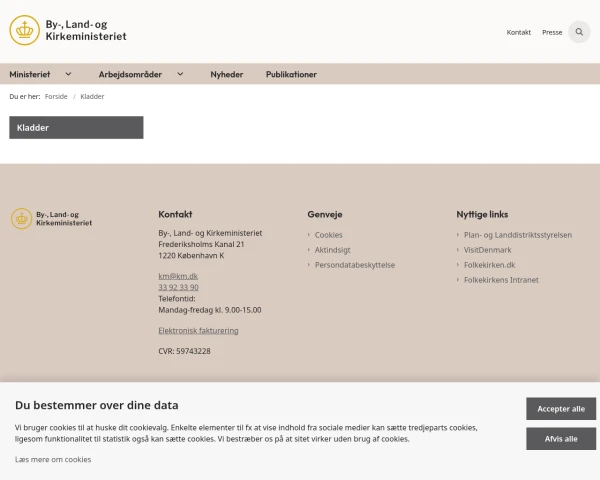The image size is (600, 480).
Task: Click the search magnifier icon
Action: click(579, 32)
